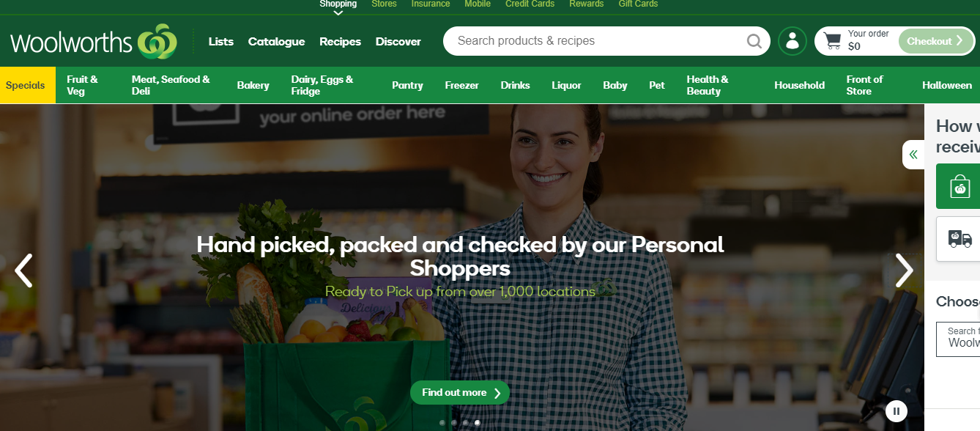Click the Checkout button

(935, 41)
